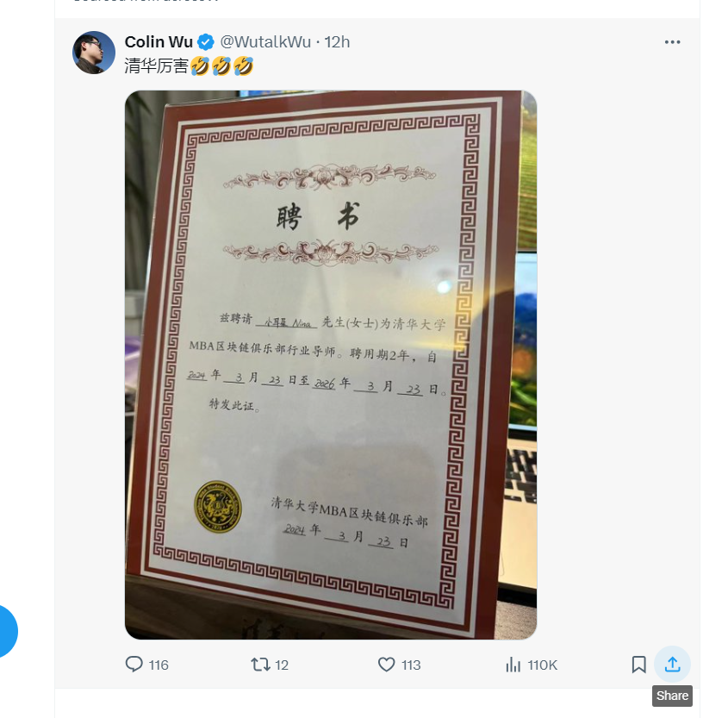Click the blue verified badge
The width and height of the screenshot is (728, 718).
point(206,42)
